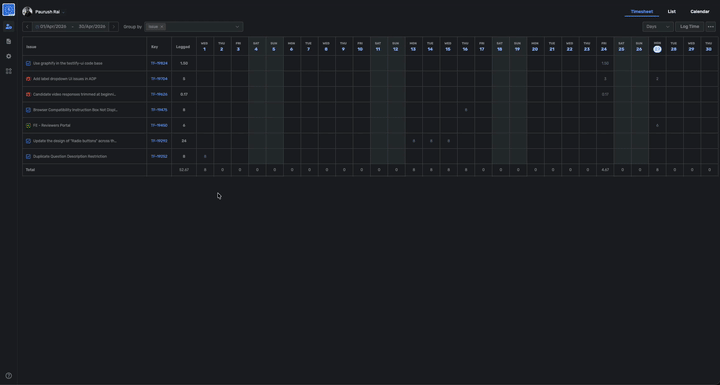Click the blue app logo icon

tap(9, 10)
